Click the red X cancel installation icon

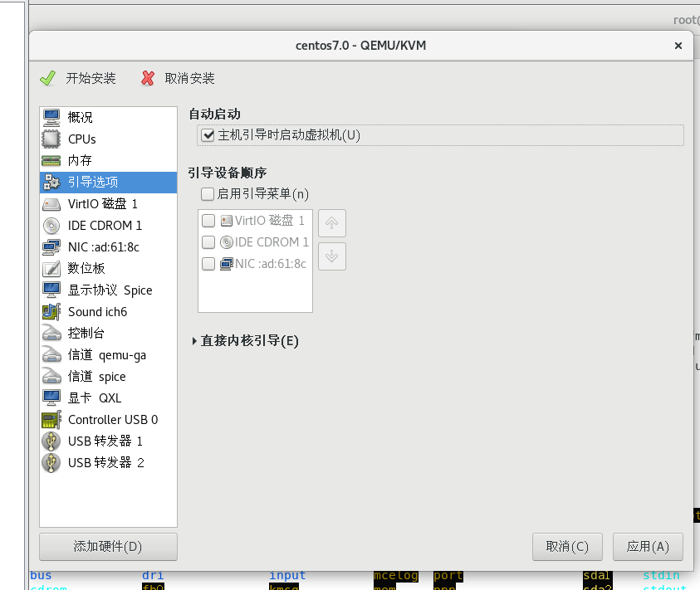[x=148, y=79]
